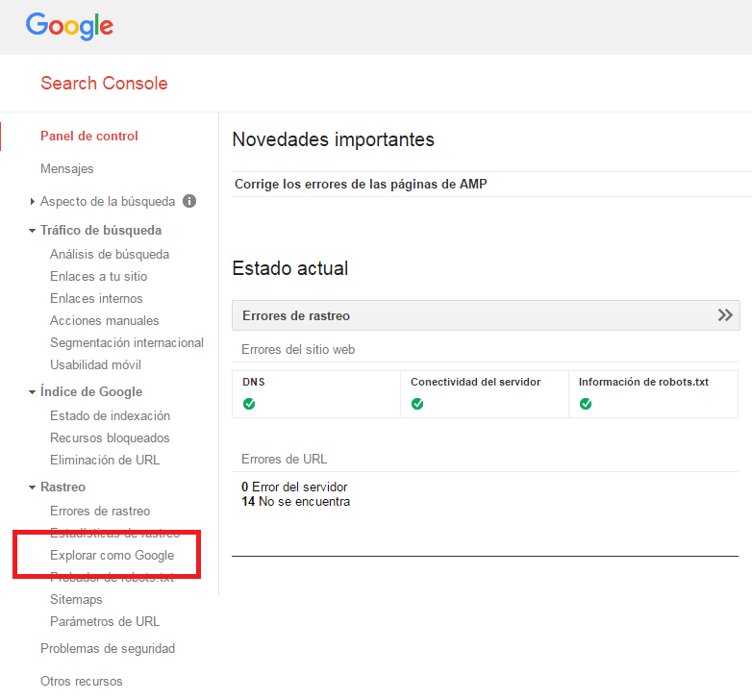This screenshot has height=700, width=752.
Task: Click '14 No se encuentra' entry
Action: click(295, 502)
